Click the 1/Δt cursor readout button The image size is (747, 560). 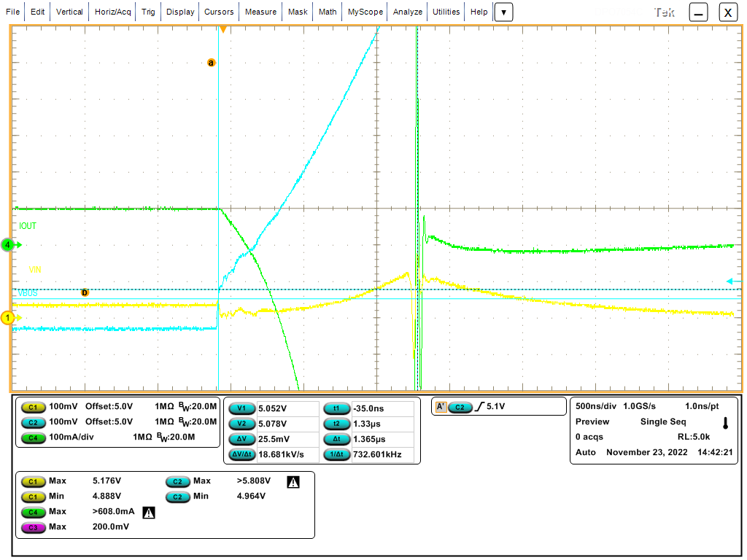336,454
